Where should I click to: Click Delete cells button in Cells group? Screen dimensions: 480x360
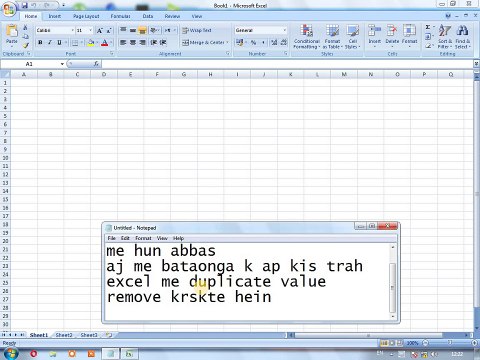(392, 35)
